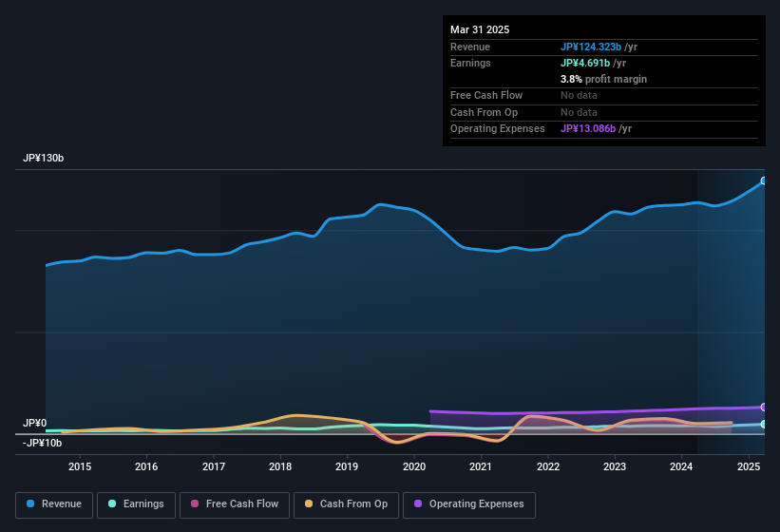The image size is (780, 532).
Task: Toggle the Earnings legend button
Action: (x=136, y=504)
